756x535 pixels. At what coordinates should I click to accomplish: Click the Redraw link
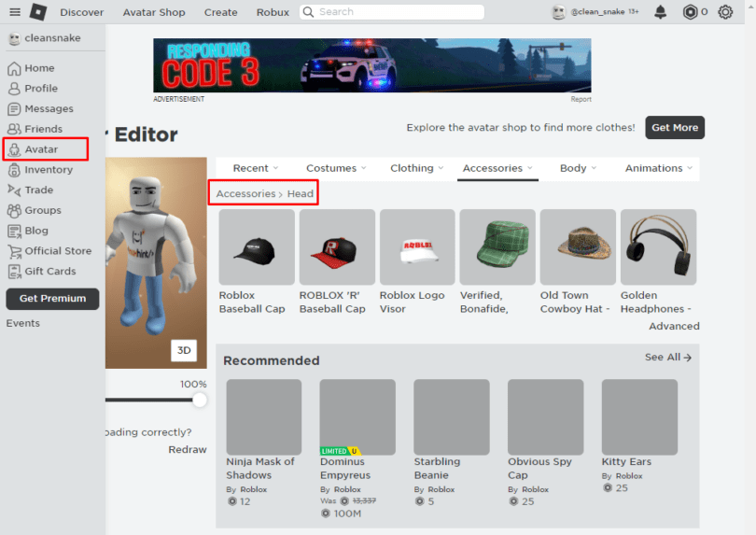click(x=187, y=450)
